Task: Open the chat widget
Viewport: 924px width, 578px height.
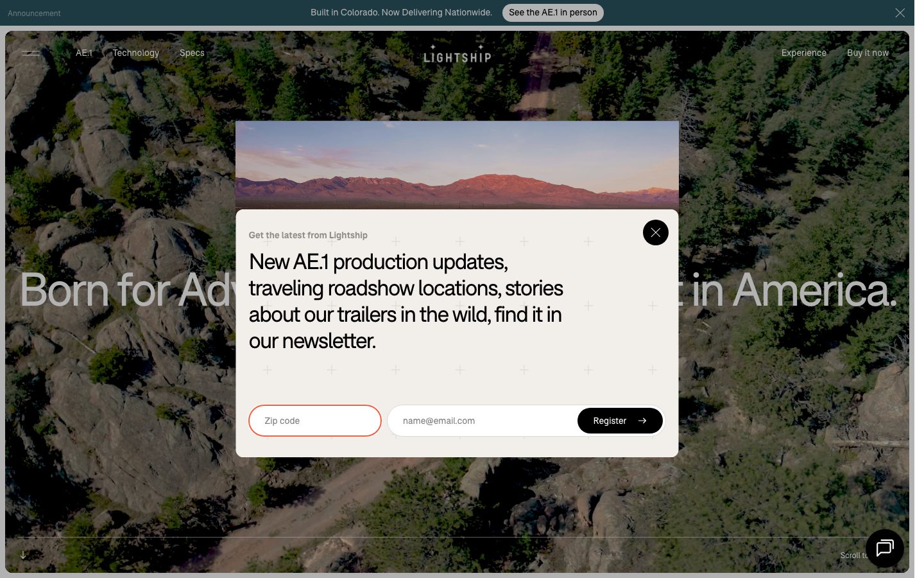Action: [885, 548]
